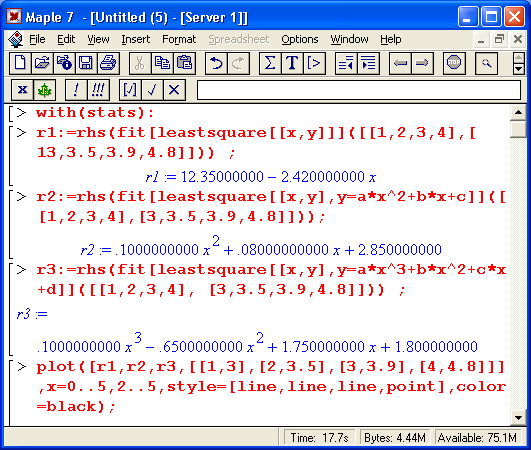Open the zoom magnifier dropdown
The height and width of the screenshot is (450, 531).
tap(486, 63)
